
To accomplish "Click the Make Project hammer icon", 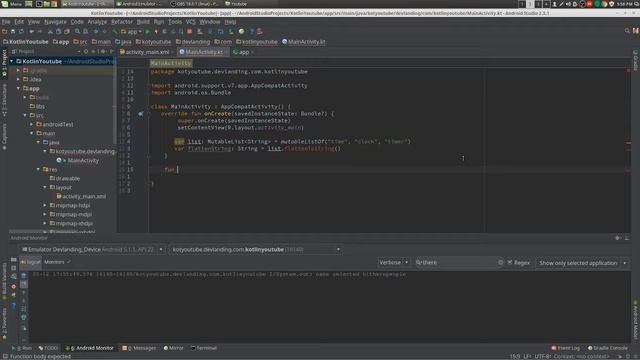I will [x=115, y=31].
